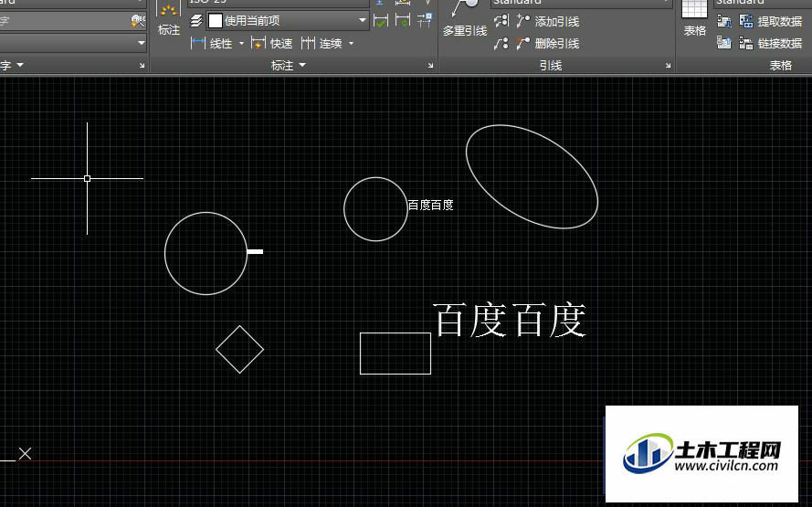Screen dimensions: 812x507
Task: Expand the 标注 panel title dropdown
Action: click(x=302, y=65)
